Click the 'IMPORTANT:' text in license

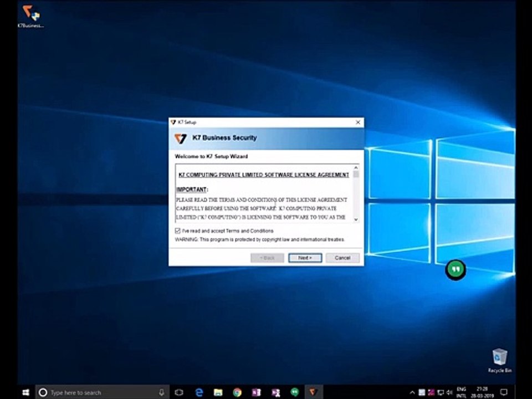click(192, 190)
